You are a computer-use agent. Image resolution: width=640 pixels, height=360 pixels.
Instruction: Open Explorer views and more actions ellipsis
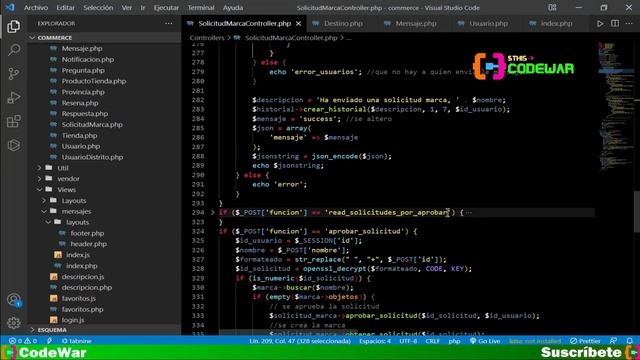[169, 24]
